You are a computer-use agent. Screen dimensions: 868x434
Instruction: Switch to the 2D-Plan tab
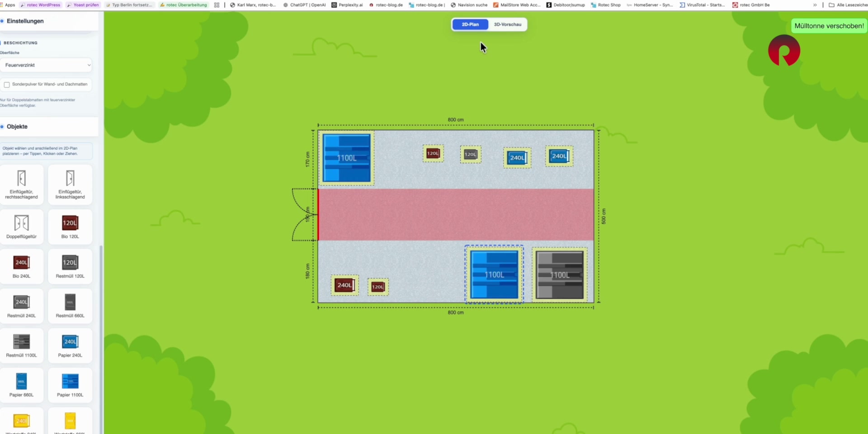470,24
